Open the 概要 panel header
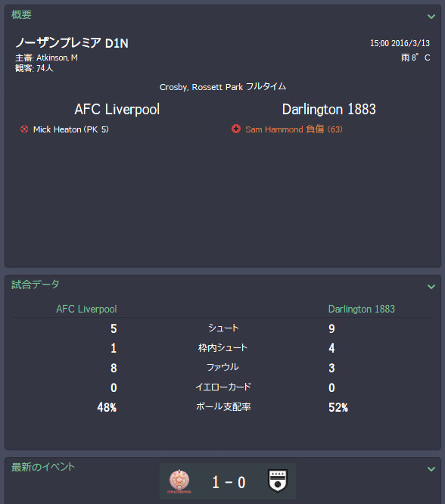This screenshot has height=504, width=445. tap(21, 14)
